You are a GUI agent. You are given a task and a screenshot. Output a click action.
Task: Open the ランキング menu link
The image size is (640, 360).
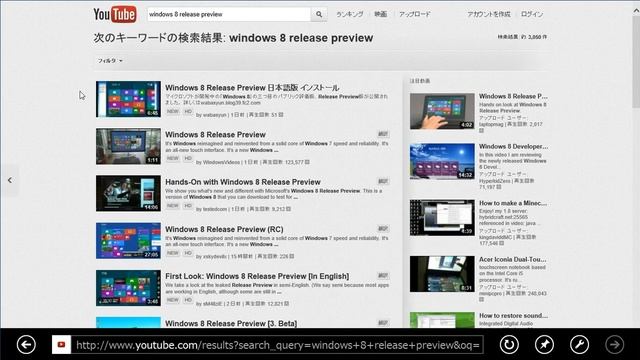(x=349, y=14)
